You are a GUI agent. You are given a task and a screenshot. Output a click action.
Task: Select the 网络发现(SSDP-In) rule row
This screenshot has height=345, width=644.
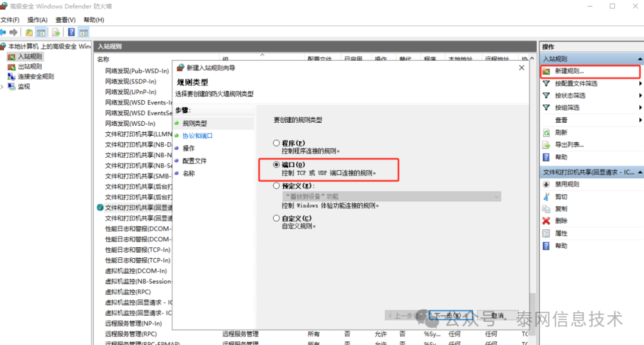[x=131, y=82]
